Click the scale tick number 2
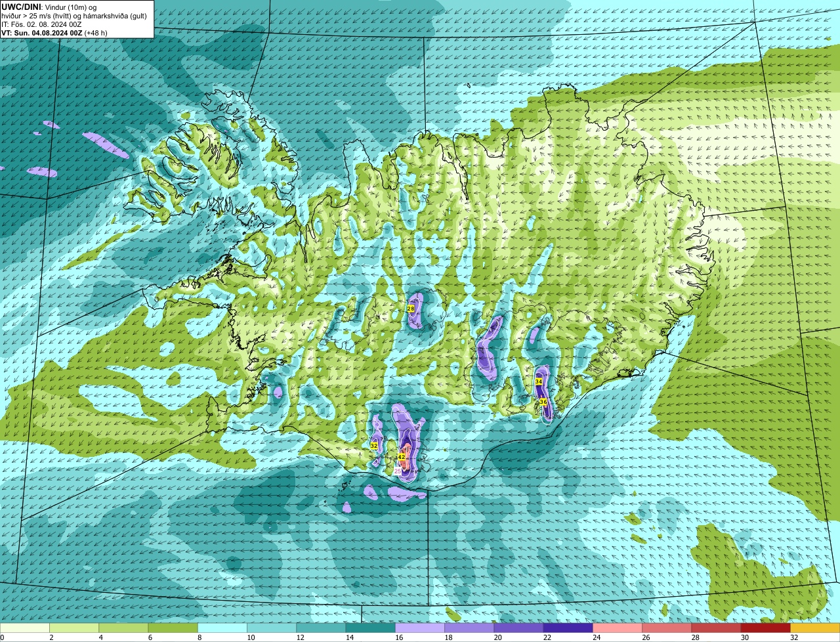Image resolution: width=840 pixels, height=642 pixels. (x=51, y=637)
